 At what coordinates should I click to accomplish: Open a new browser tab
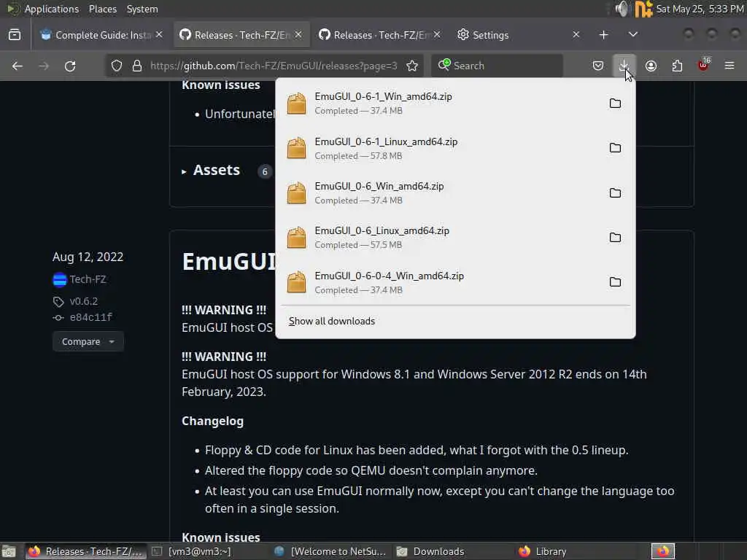tap(603, 35)
